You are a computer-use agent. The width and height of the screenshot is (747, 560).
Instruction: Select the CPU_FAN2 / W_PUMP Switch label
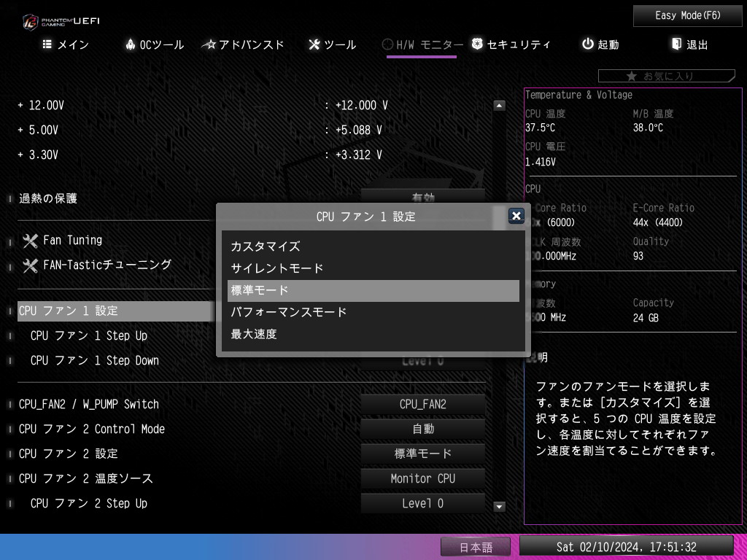click(89, 404)
